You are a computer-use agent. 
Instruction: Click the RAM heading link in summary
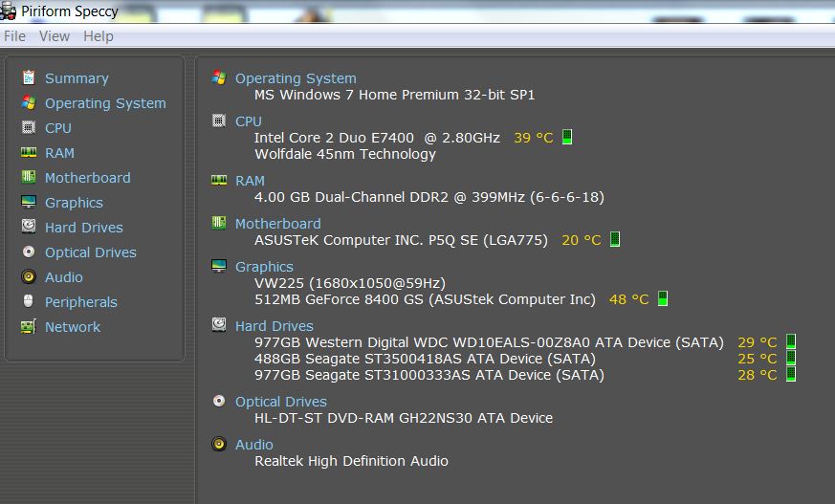click(251, 181)
